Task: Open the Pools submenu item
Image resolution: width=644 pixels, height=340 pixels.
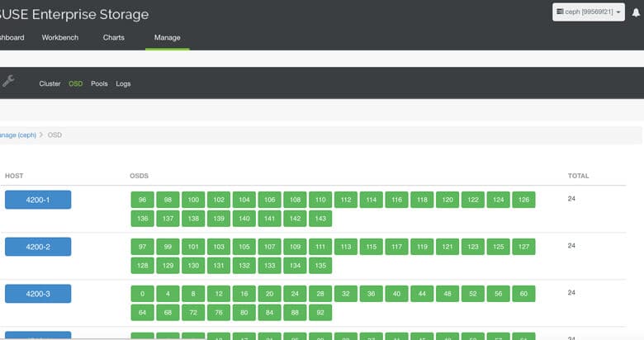Action: click(x=99, y=83)
